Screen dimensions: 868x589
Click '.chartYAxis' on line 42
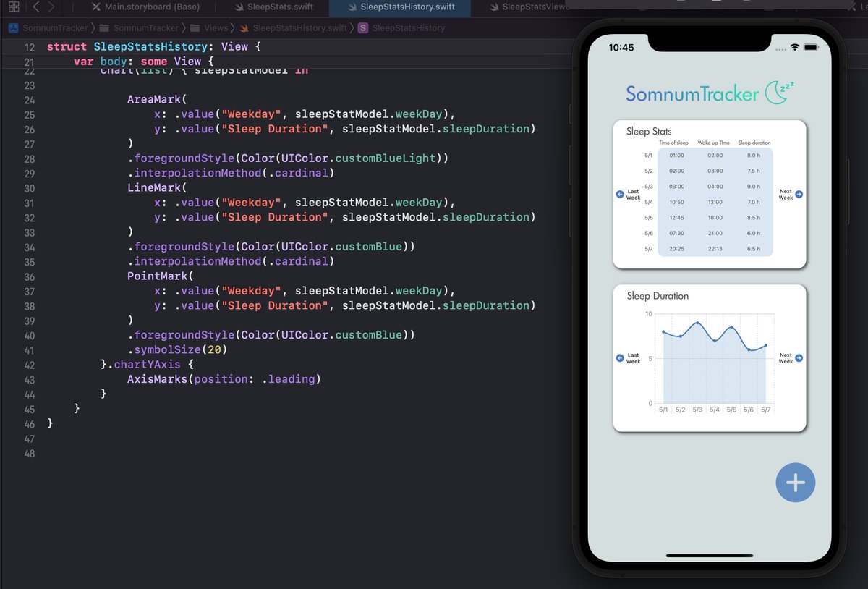point(144,364)
